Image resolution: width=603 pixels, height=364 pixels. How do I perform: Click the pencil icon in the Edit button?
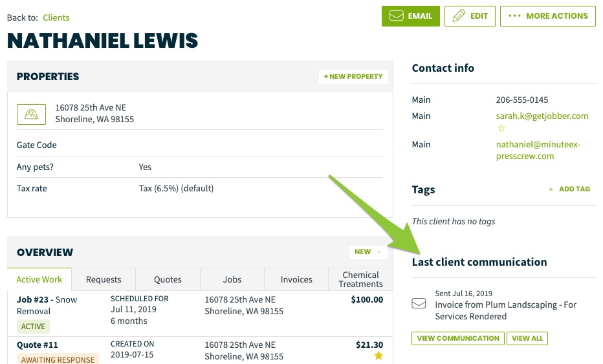(459, 16)
